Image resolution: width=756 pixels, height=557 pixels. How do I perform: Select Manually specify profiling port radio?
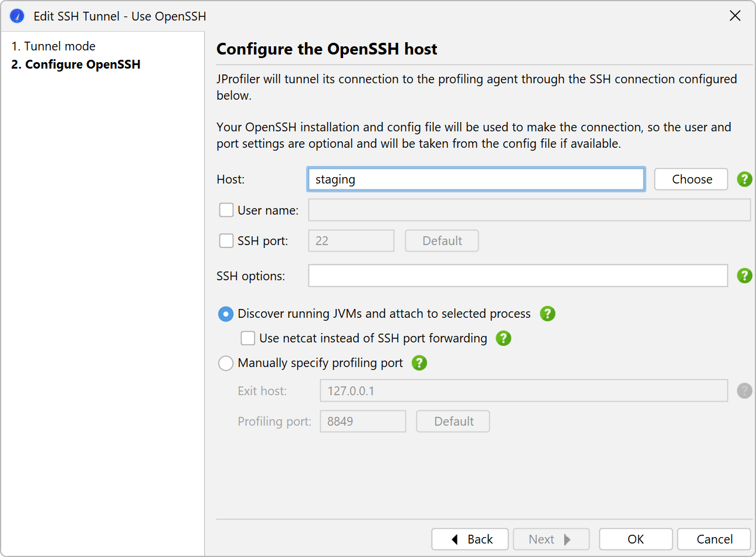click(x=226, y=364)
